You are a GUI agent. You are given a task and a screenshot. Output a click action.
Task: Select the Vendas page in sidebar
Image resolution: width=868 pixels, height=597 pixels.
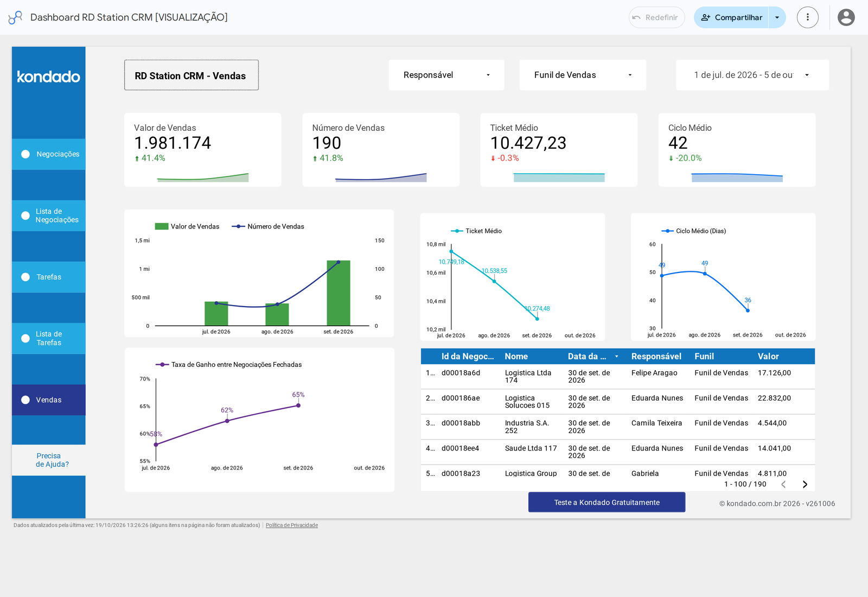(x=49, y=400)
